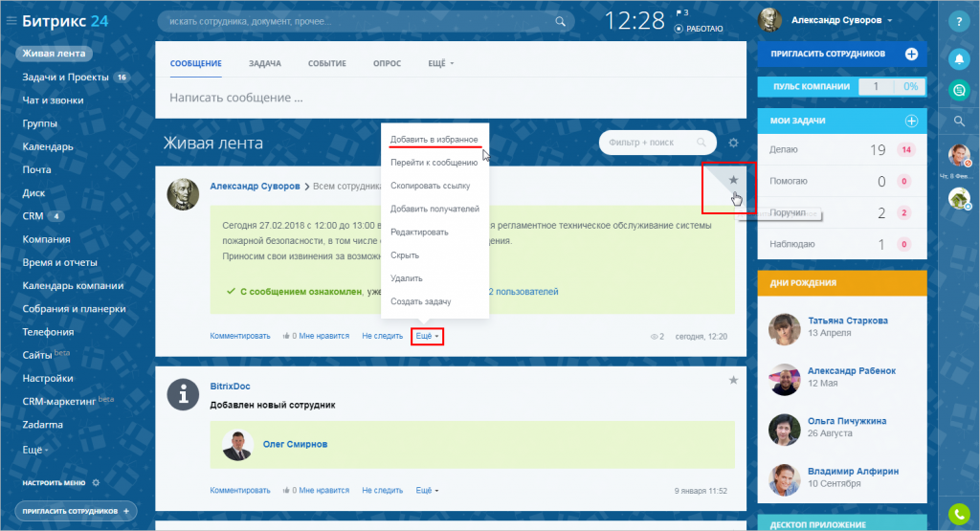This screenshot has width=980, height=531.
Task: Open the 2 пользователей link
Action: [523, 292]
